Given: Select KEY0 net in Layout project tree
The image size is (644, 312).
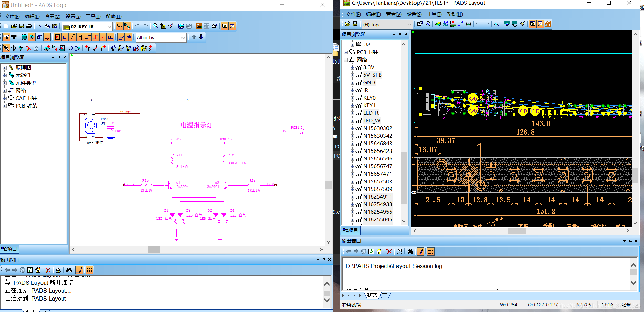Looking at the screenshot, I should [369, 98].
